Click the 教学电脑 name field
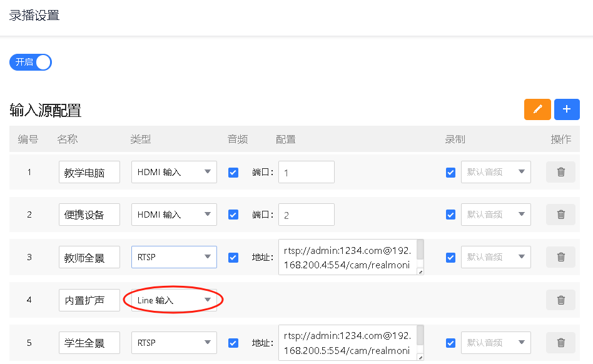The height and width of the screenshot is (364, 593). [89, 173]
